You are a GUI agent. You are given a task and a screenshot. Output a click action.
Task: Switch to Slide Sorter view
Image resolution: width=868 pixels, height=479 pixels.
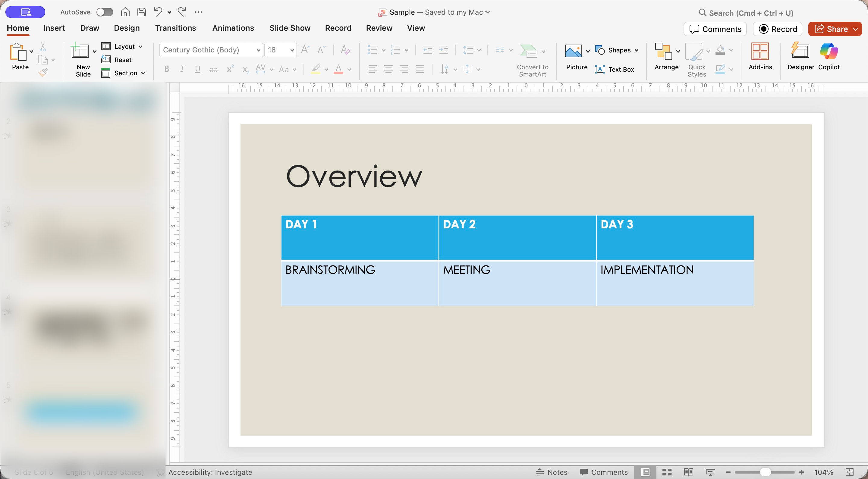[x=667, y=472]
